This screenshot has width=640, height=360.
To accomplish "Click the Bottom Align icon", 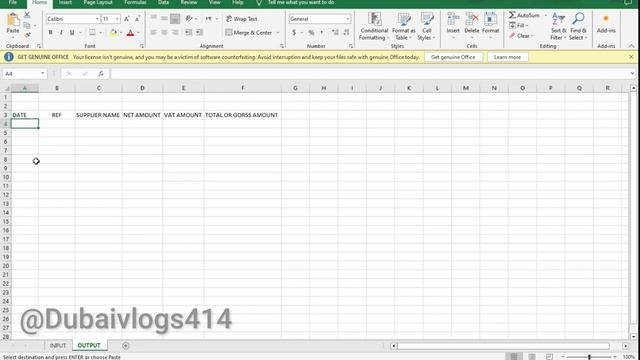I will (175, 18).
